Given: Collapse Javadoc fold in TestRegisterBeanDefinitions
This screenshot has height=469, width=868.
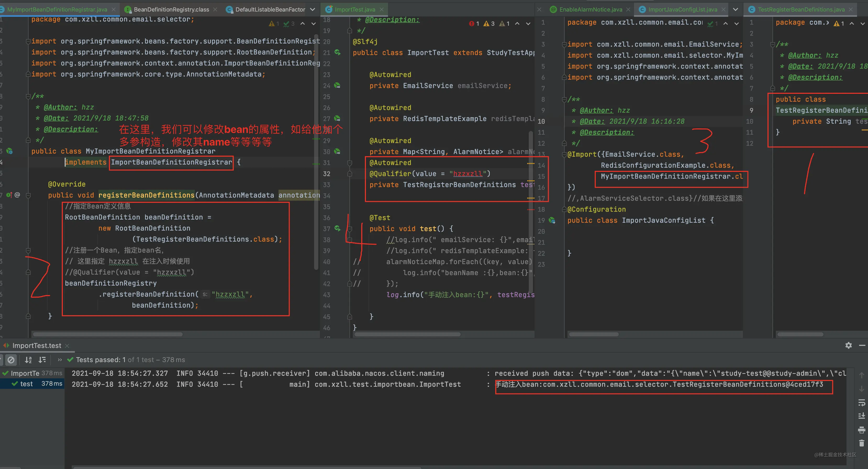Looking at the screenshot, I should (773, 45).
